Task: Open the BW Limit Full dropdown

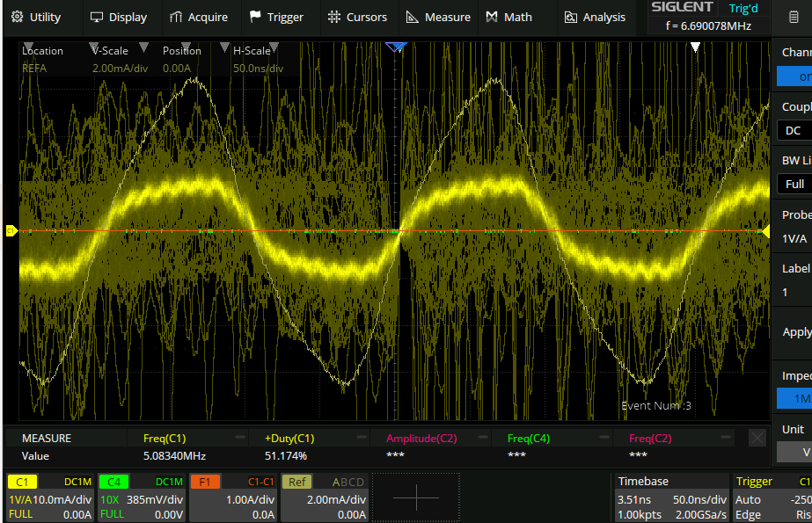Action: 794,184
